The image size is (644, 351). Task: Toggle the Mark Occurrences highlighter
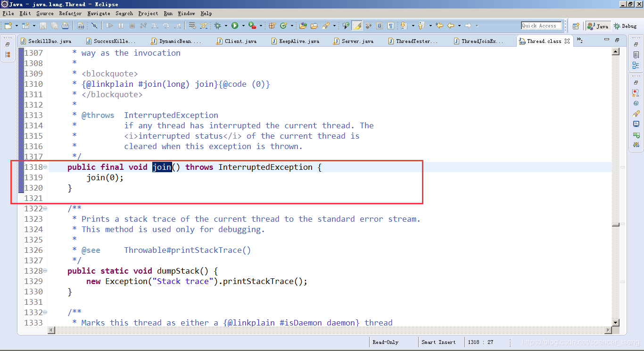point(357,26)
